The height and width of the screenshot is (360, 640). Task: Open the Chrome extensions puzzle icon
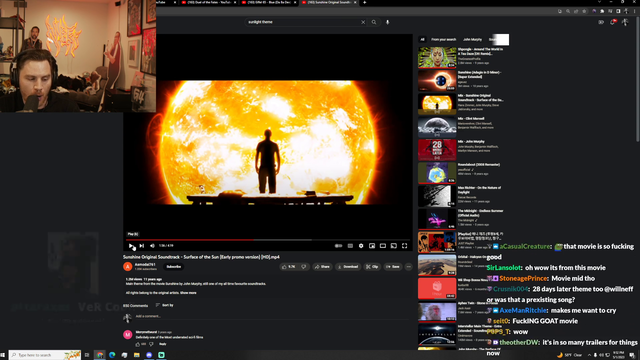click(602, 11)
